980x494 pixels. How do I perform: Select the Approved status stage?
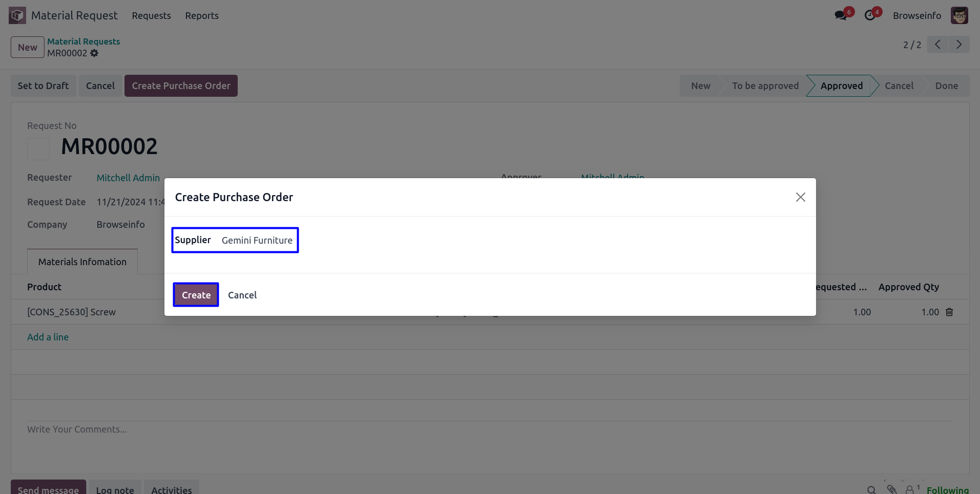pyautogui.click(x=841, y=86)
